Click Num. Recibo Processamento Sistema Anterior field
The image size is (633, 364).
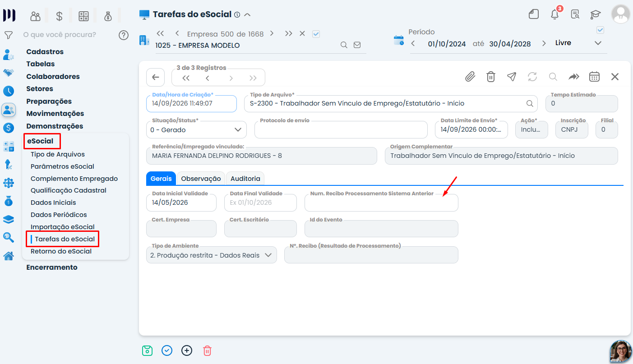(381, 203)
